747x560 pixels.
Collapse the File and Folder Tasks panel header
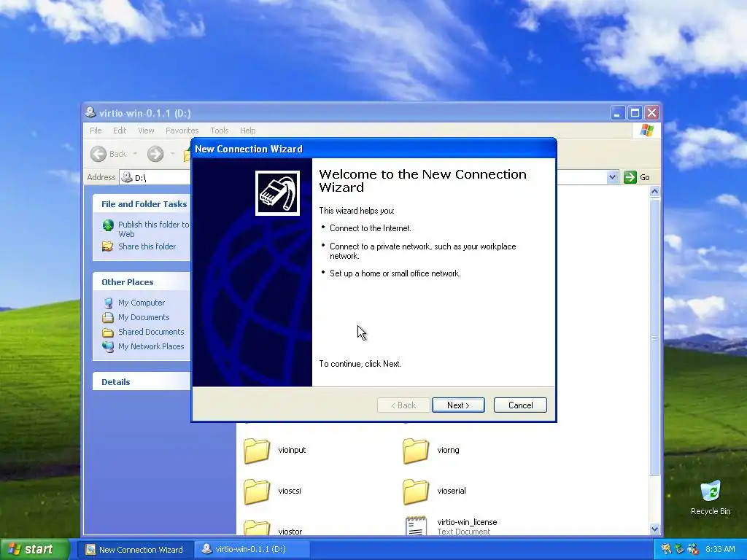tap(142, 204)
